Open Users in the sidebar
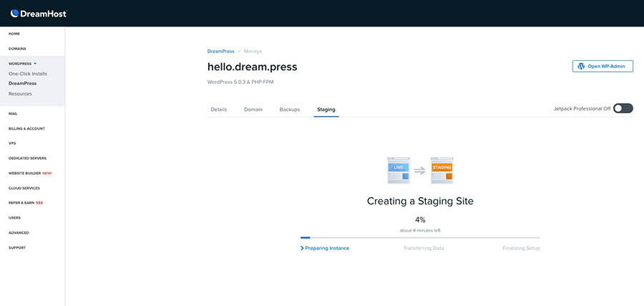The width and height of the screenshot is (644, 306). point(14,218)
